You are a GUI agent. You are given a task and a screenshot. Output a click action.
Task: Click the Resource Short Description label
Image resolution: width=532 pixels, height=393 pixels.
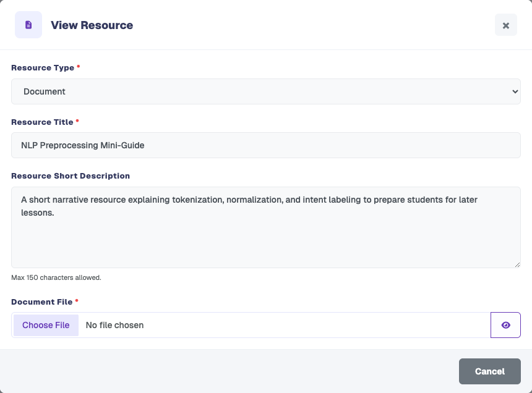click(71, 176)
